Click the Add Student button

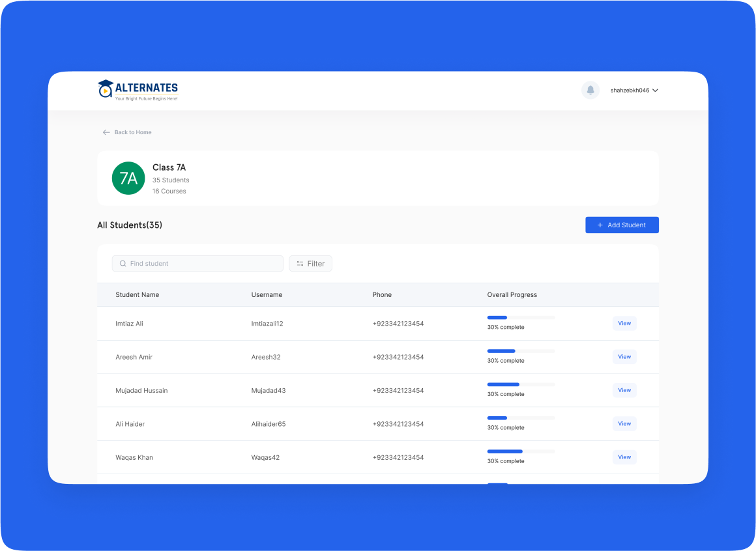[x=622, y=225]
